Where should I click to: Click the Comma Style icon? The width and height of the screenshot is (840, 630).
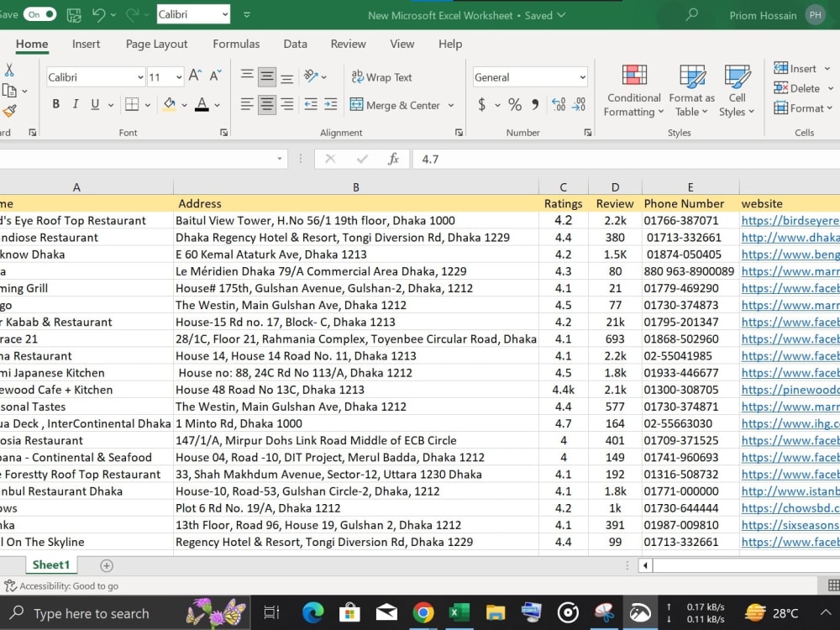coord(534,104)
